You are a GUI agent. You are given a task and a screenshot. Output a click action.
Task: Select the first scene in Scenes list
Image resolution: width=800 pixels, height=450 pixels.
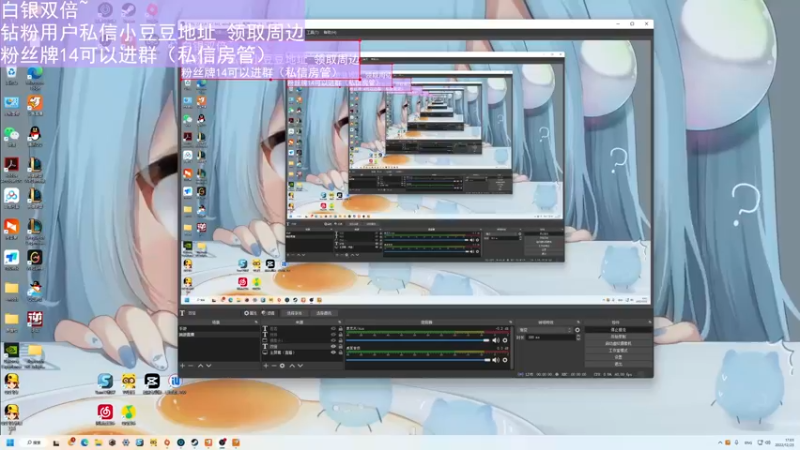coord(219,329)
